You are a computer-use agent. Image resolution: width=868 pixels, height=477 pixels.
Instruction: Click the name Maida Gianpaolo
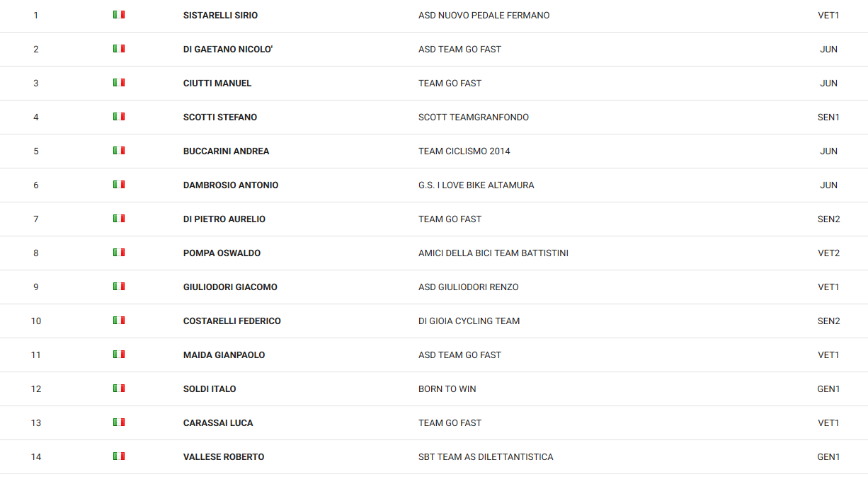pyautogui.click(x=224, y=355)
